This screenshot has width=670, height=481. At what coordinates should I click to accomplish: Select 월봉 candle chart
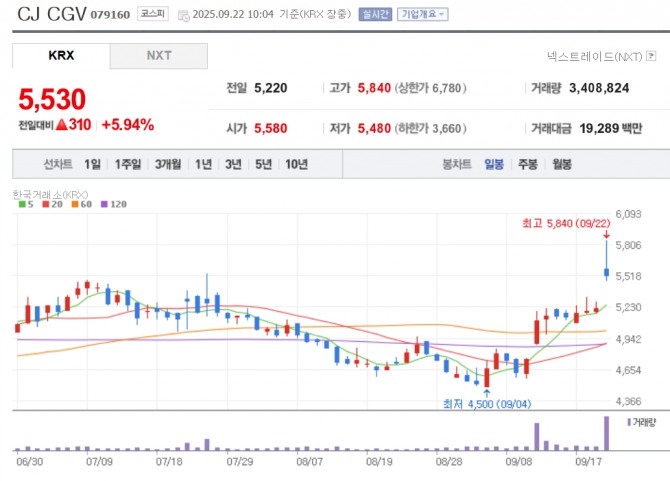(x=561, y=164)
